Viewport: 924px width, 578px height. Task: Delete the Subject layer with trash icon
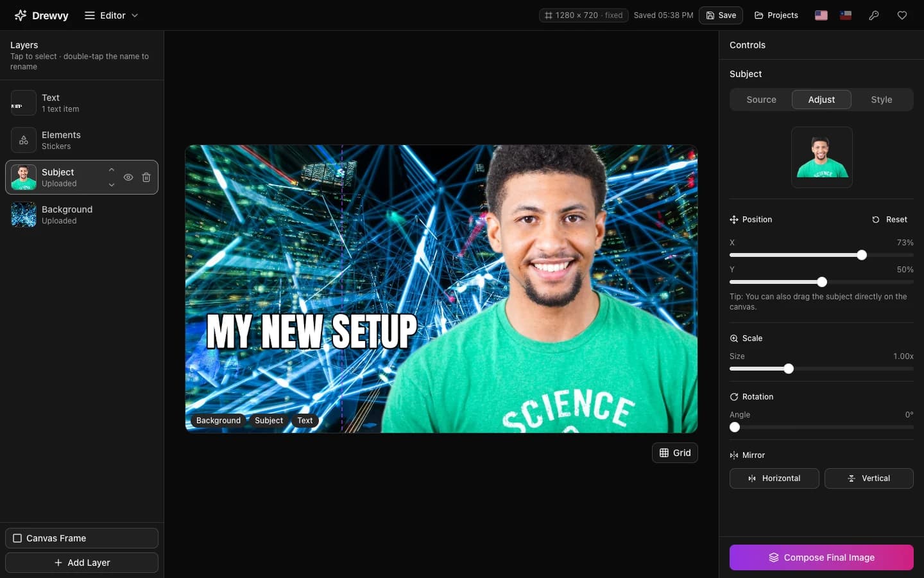click(146, 177)
